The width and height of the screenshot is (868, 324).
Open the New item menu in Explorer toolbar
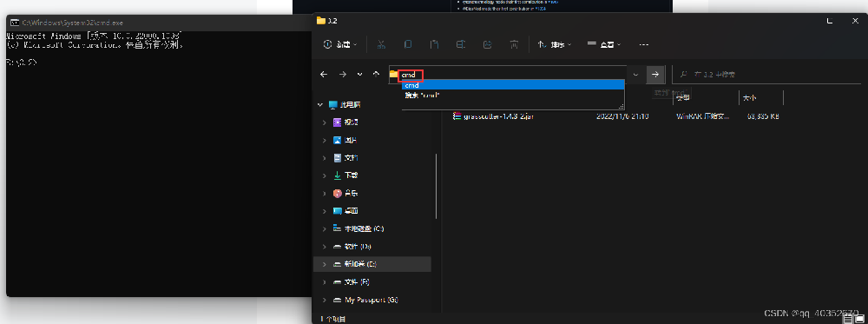(x=339, y=44)
